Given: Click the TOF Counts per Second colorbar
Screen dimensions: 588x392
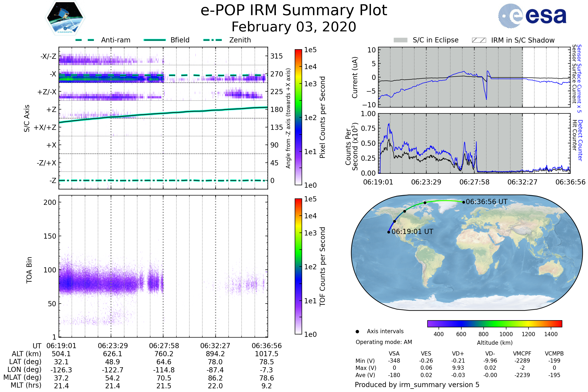Looking at the screenshot, I should tap(298, 266).
